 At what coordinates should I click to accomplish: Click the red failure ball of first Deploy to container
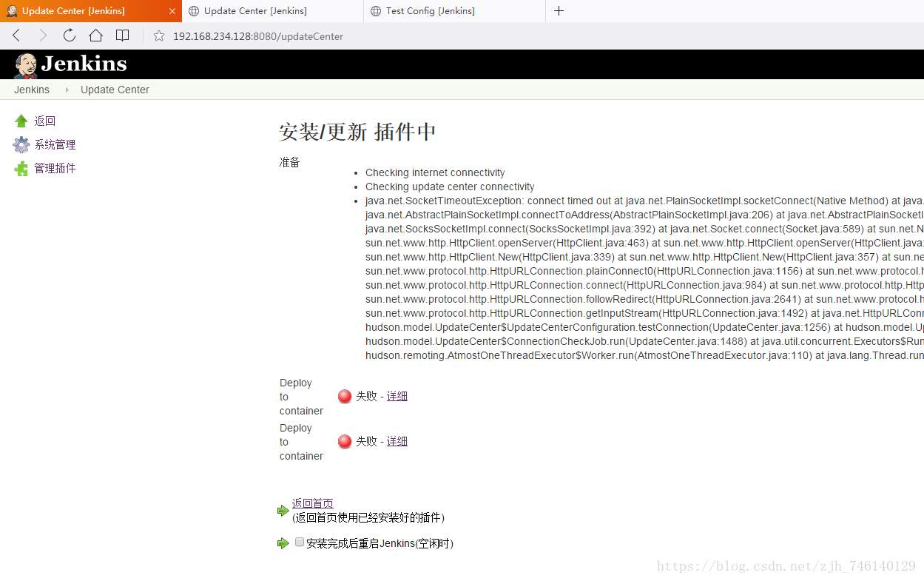345,397
